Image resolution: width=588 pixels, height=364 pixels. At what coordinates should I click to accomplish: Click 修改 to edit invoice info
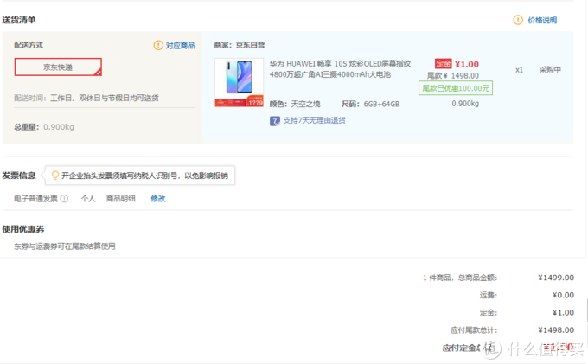[x=158, y=199]
